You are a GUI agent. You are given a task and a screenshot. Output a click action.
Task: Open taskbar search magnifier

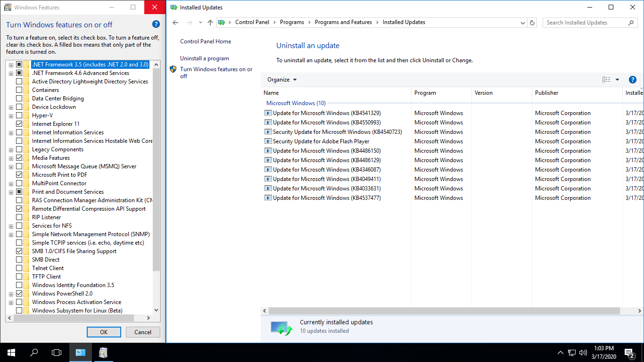34,352
